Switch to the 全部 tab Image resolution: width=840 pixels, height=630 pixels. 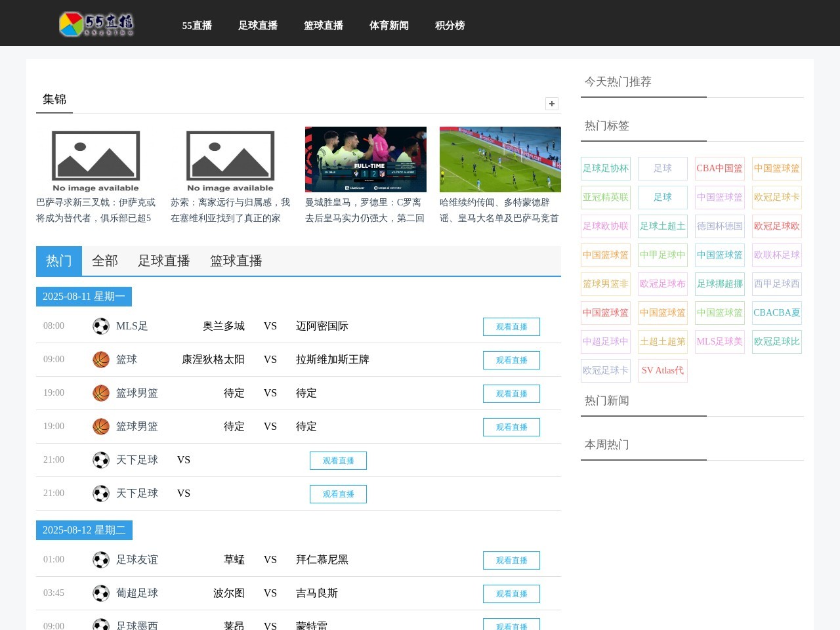tap(105, 261)
